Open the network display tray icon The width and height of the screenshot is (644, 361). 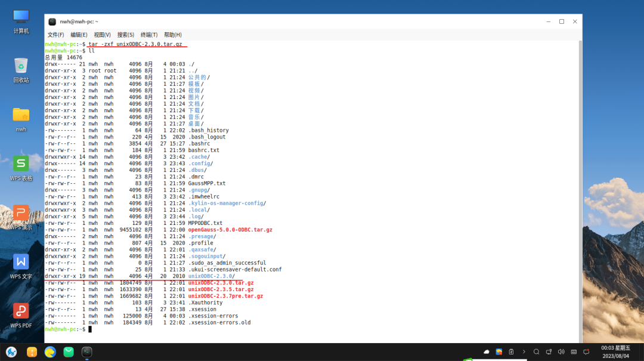549,352
